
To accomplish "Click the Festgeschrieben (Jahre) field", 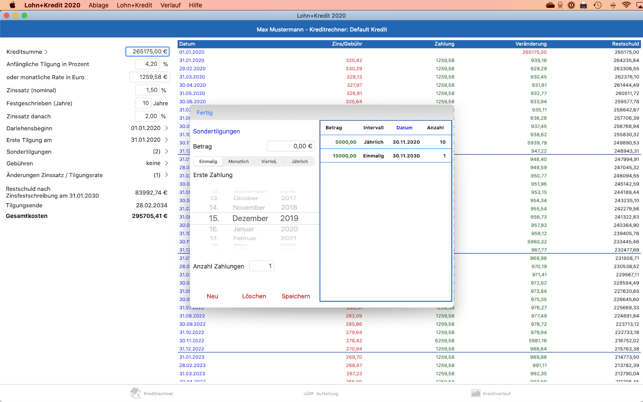I will tap(143, 103).
